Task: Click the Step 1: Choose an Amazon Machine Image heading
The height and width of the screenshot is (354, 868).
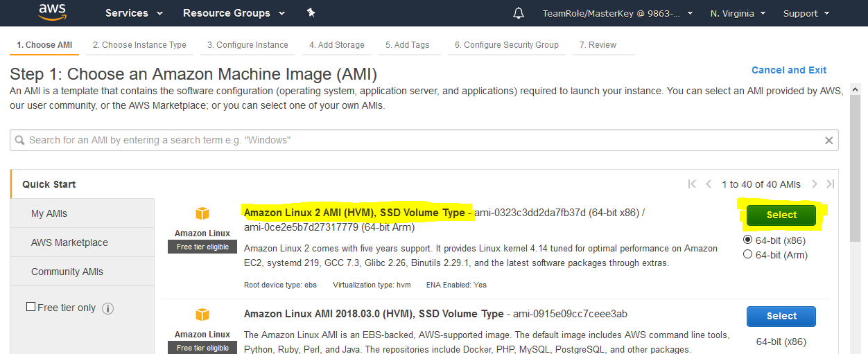Action: click(x=193, y=74)
